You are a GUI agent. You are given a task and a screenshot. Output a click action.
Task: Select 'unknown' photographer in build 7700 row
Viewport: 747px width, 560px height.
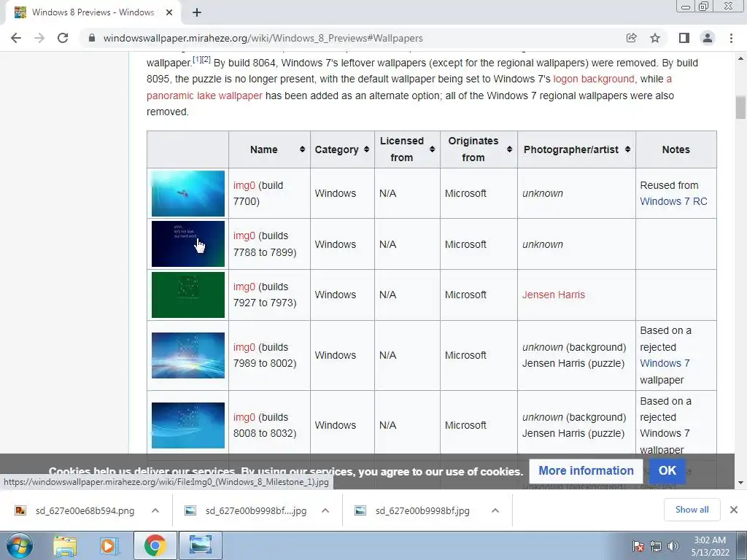pyautogui.click(x=543, y=193)
